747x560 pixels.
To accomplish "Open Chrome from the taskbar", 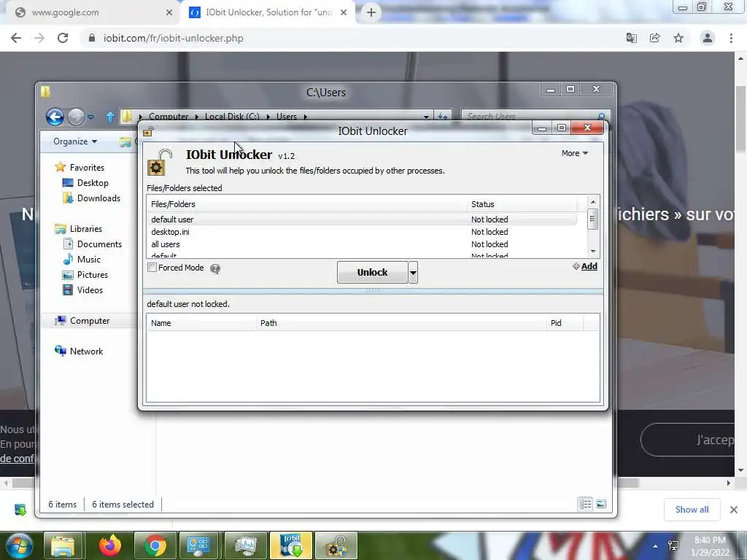I will click(155, 545).
